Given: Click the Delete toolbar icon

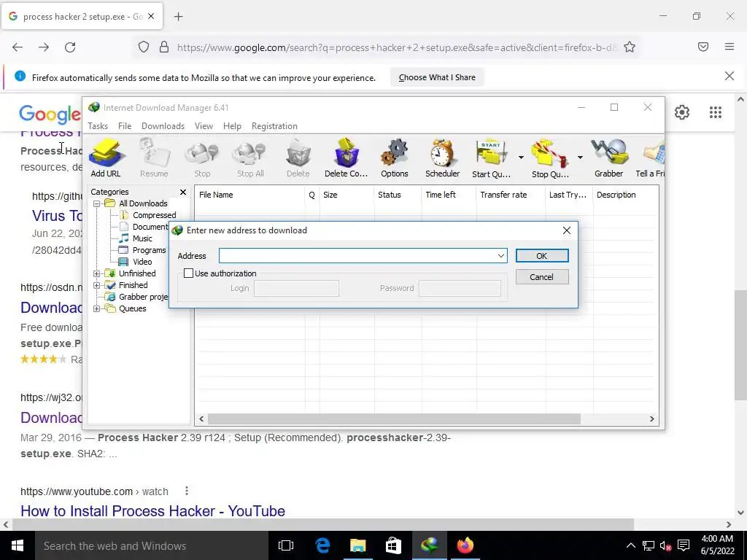Looking at the screenshot, I should tap(298, 158).
